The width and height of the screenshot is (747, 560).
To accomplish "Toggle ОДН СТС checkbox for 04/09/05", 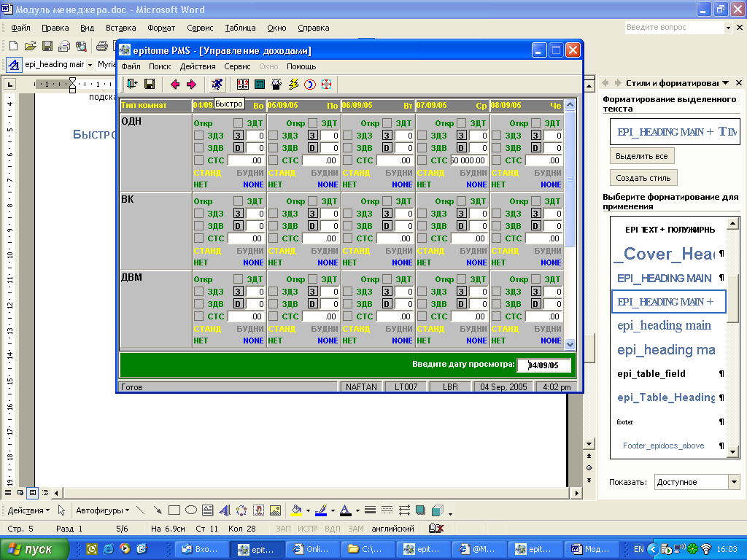I will (x=198, y=160).
